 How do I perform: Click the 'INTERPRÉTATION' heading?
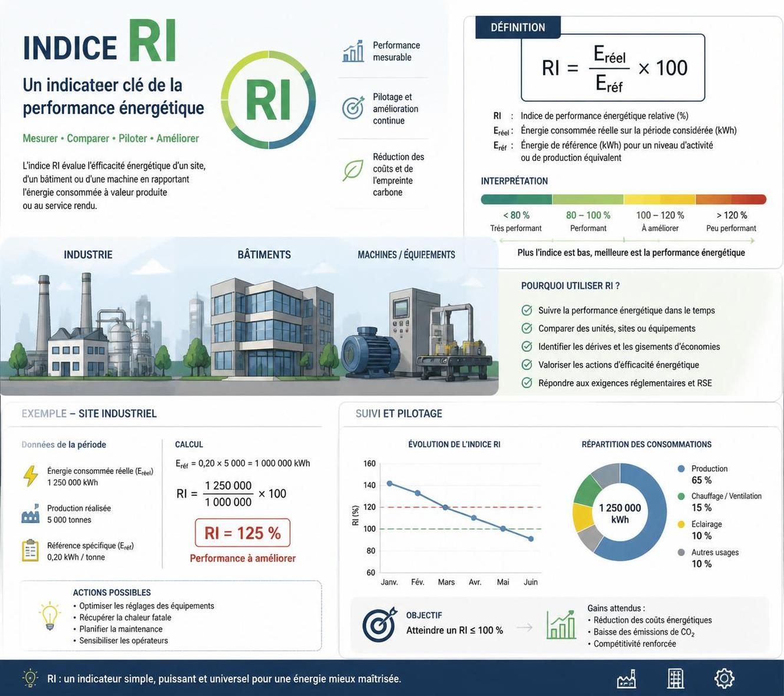click(514, 181)
